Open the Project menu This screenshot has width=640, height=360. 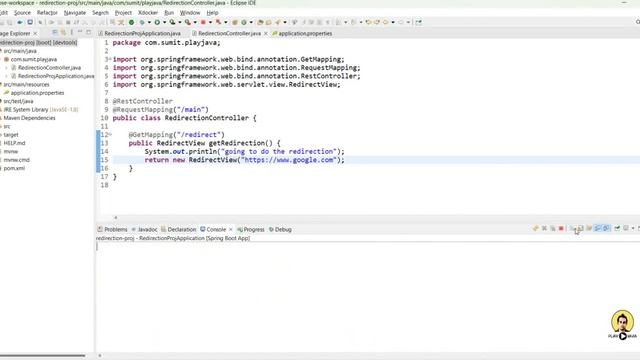[x=123, y=13]
